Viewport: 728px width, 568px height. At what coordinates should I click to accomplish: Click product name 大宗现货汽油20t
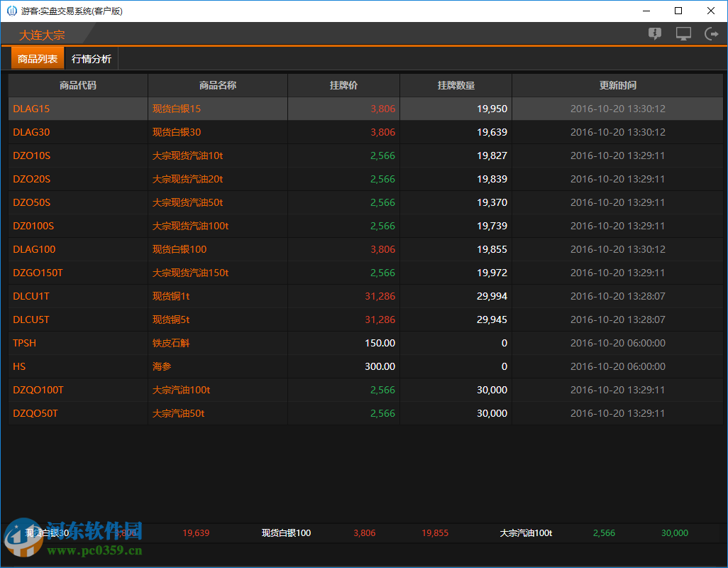tap(187, 179)
